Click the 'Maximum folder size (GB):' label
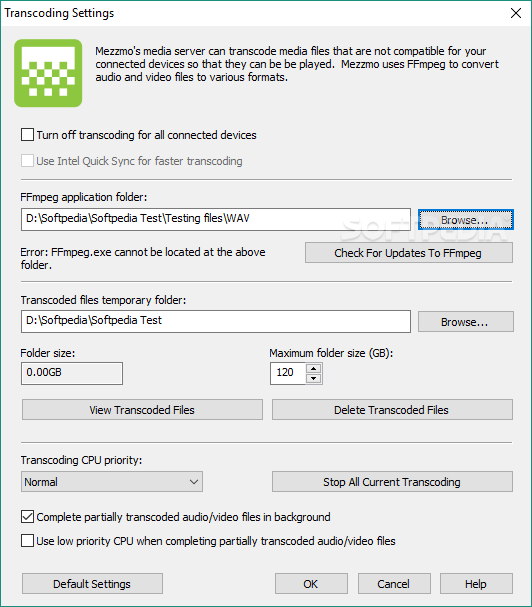The image size is (532, 607). click(331, 353)
